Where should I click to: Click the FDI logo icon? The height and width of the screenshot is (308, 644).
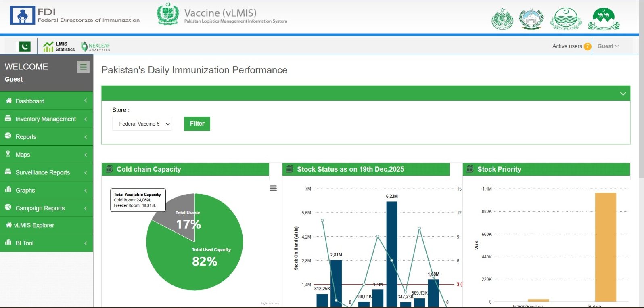(x=23, y=16)
